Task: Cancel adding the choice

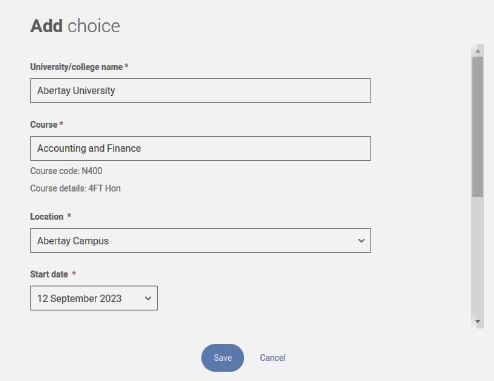Action: tap(272, 358)
